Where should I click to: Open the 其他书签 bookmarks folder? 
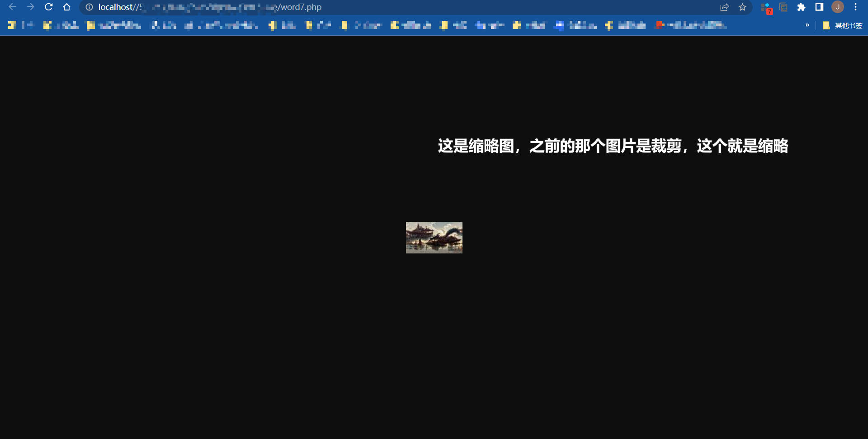[843, 25]
